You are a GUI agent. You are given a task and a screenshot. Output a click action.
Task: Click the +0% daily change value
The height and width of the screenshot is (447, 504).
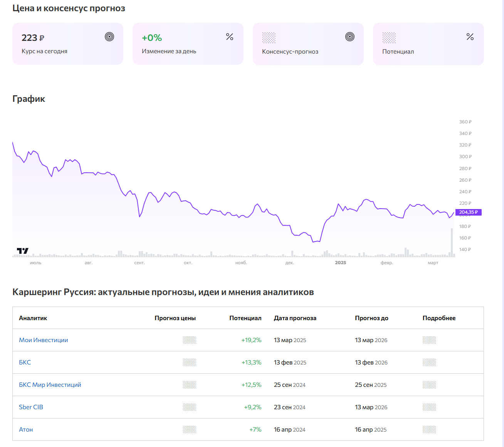click(152, 38)
